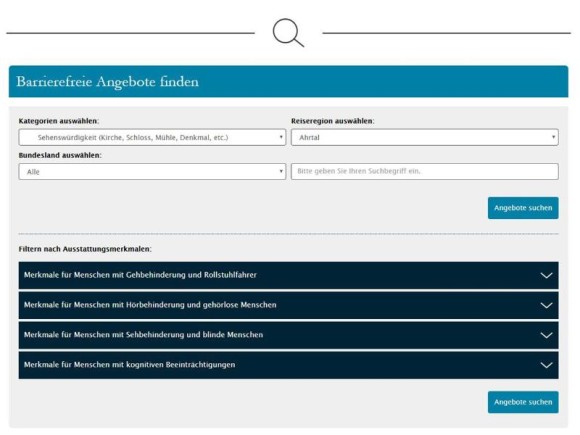Expand Merkmale für Menschen mit Gehbehinderung section
This screenshot has width=580, height=435.
click(x=289, y=275)
